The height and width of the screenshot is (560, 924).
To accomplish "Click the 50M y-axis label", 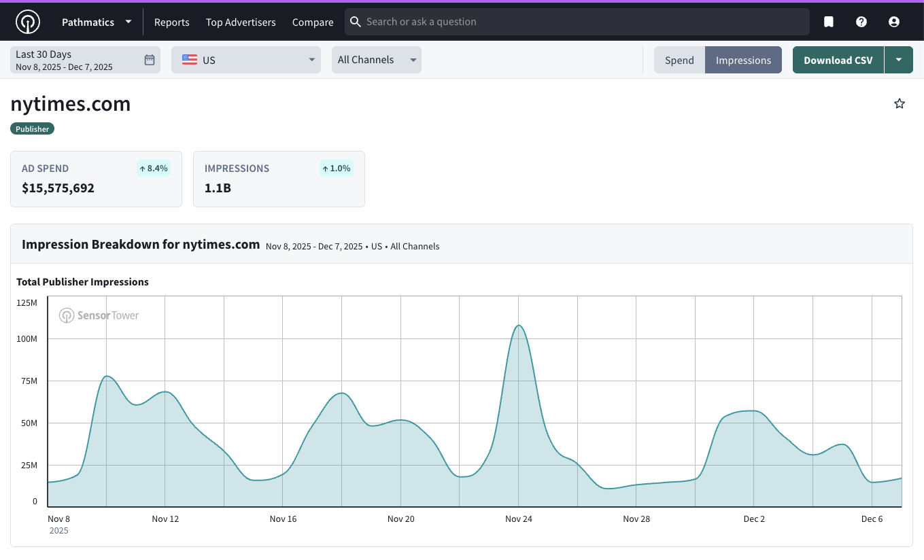I will tap(30, 423).
